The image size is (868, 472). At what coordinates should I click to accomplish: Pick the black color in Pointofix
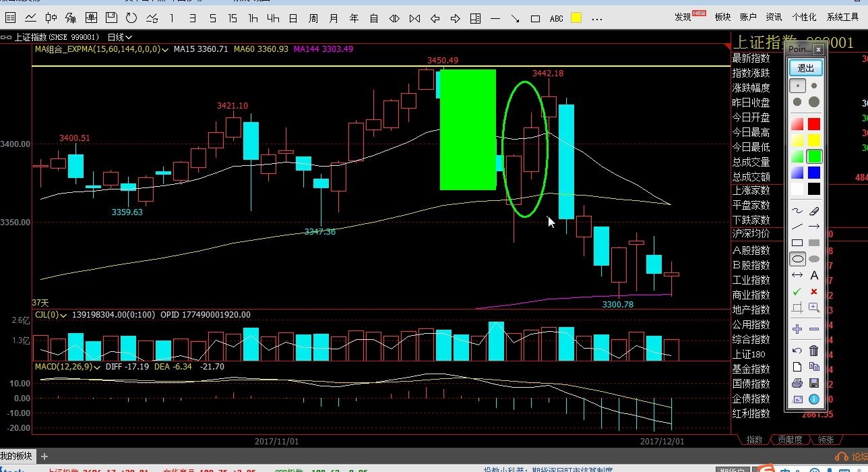tap(814, 189)
